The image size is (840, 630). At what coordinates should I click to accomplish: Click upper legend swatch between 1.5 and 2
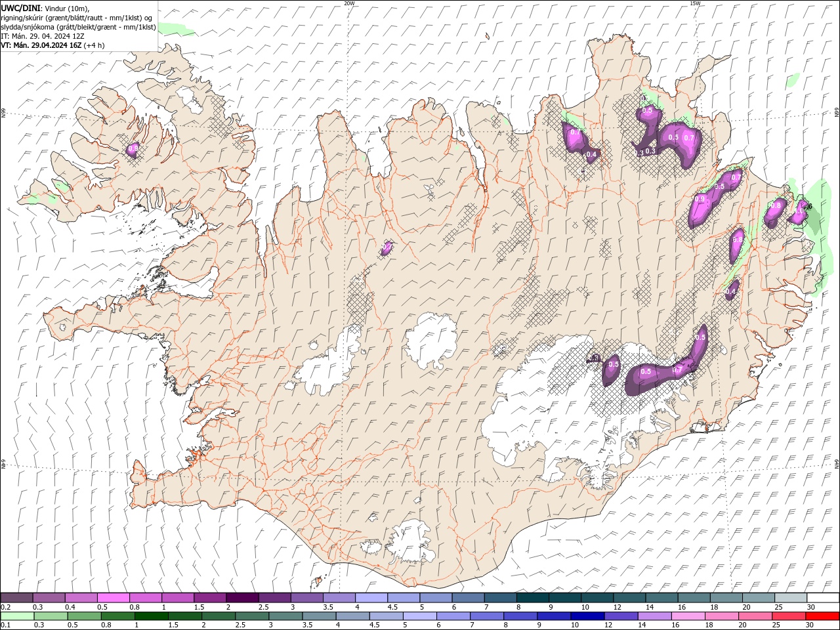[x=210, y=598]
